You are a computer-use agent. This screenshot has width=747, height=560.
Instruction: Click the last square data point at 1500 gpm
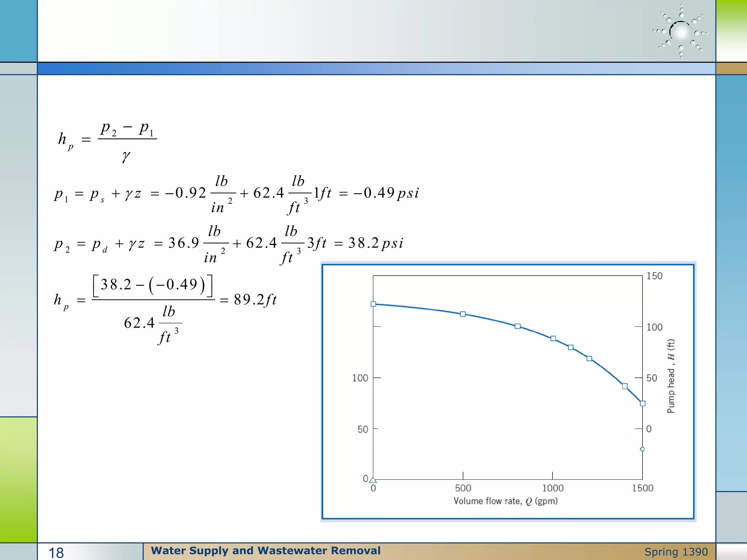coord(643,403)
